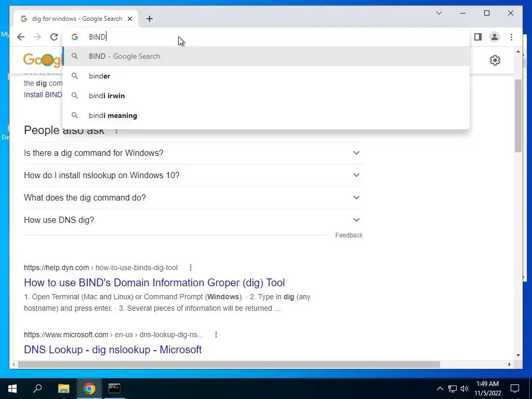The height and width of the screenshot is (399, 532).
Task: Click the address bar containing BIND
Action: pos(267,37)
